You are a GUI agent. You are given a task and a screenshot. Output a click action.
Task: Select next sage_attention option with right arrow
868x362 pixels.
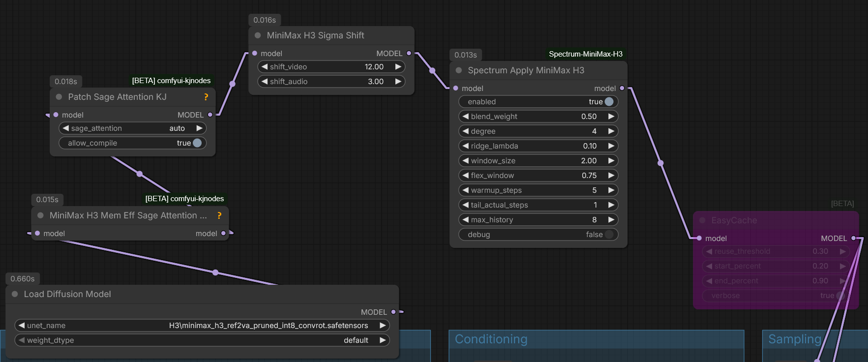199,128
